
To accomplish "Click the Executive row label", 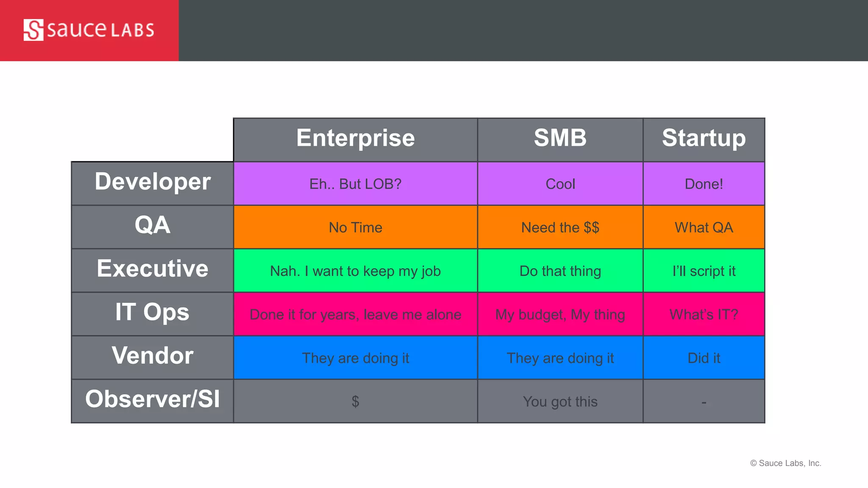I will 153,270.
